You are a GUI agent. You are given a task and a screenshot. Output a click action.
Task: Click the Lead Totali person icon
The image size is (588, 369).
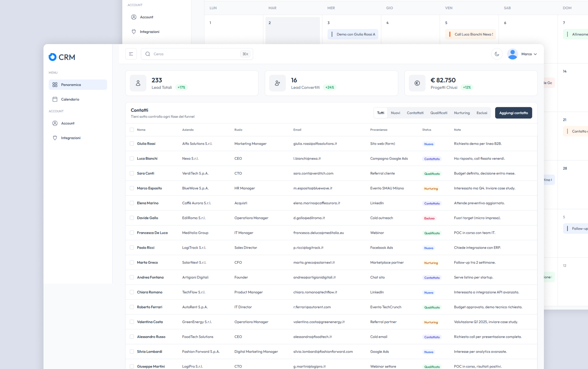coord(138,83)
